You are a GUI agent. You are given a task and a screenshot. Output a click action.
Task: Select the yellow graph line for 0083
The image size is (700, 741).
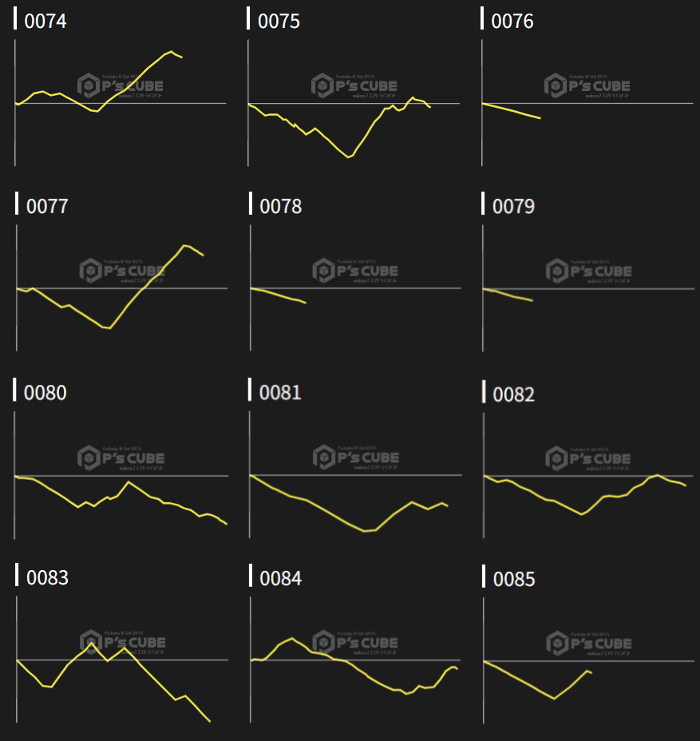(152, 675)
